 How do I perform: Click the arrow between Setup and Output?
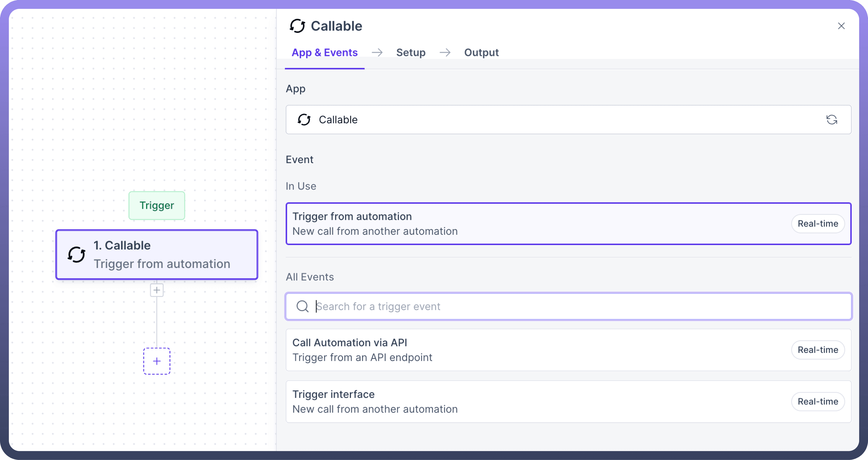[x=445, y=52]
